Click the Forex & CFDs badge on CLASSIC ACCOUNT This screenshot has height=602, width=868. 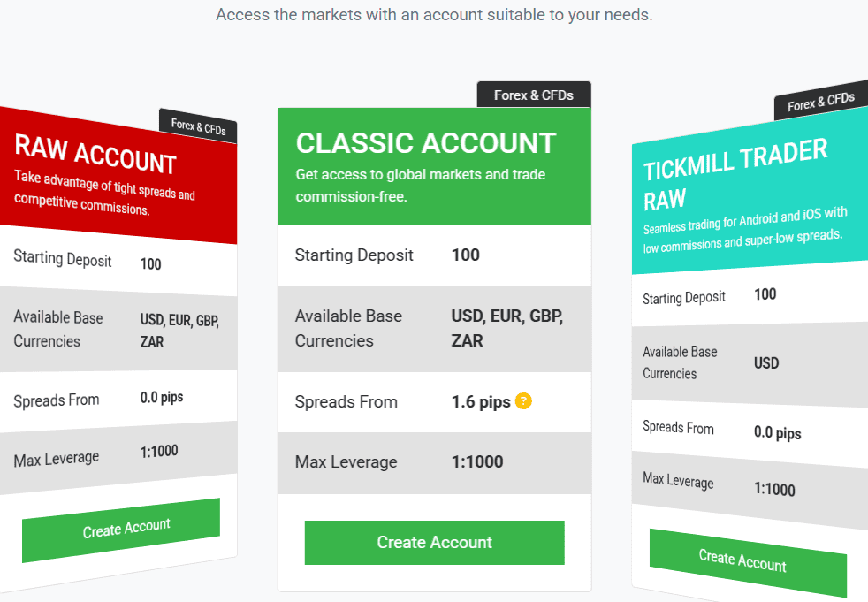pos(533,94)
